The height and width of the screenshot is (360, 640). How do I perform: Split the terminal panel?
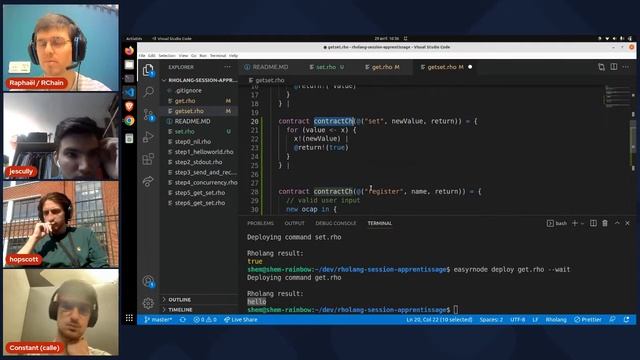[x=593, y=223]
